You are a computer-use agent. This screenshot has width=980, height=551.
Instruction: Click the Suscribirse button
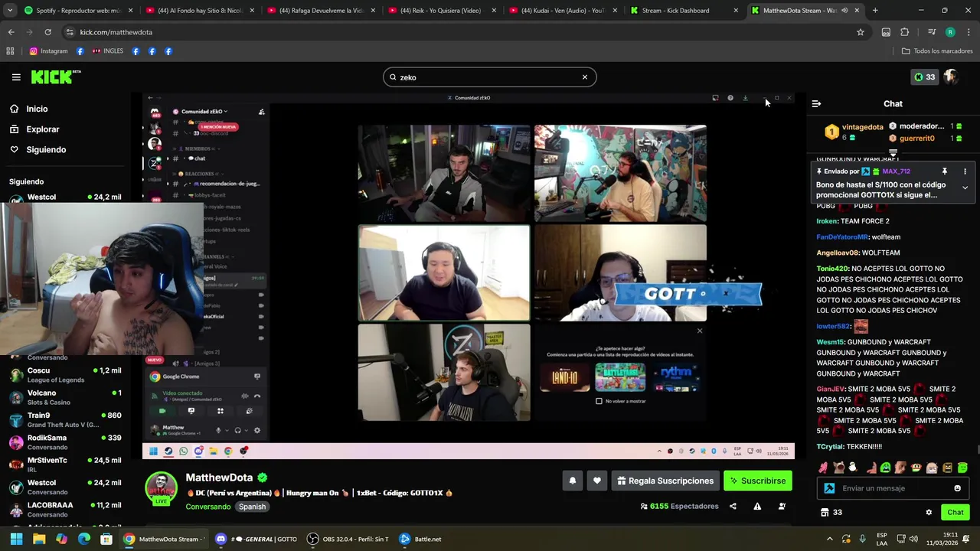click(x=758, y=481)
